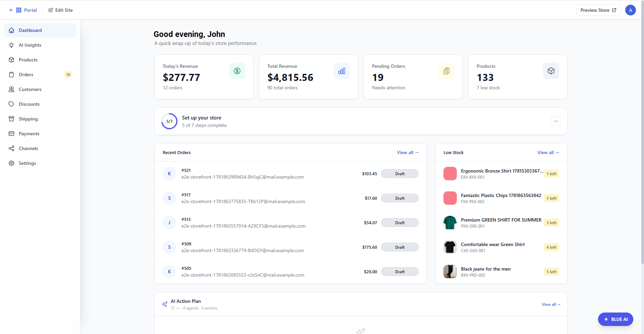Image resolution: width=644 pixels, height=334 pixels.
Task: Open Orders in the sidebar
Action: coord(40,75)
